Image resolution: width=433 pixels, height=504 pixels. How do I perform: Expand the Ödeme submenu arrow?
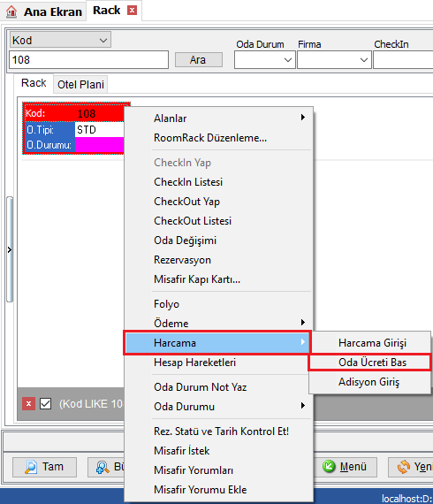tap(302, 323)
